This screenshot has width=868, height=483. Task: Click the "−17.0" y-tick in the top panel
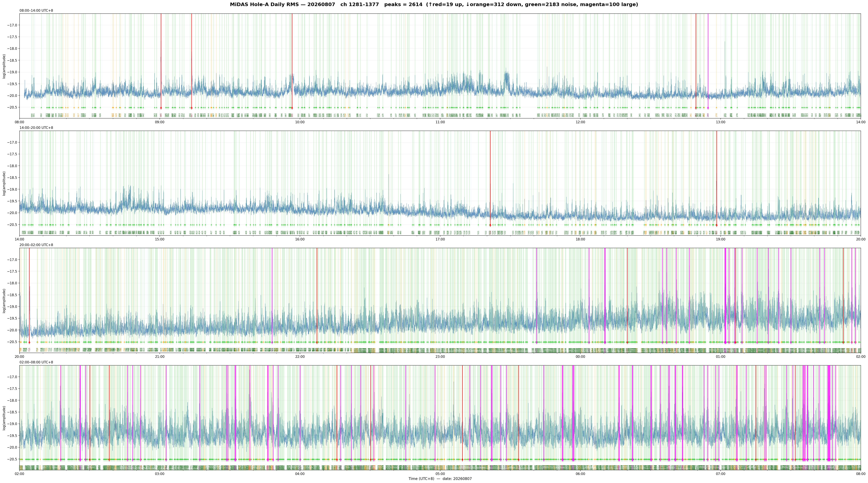click(x=12, y=25)
